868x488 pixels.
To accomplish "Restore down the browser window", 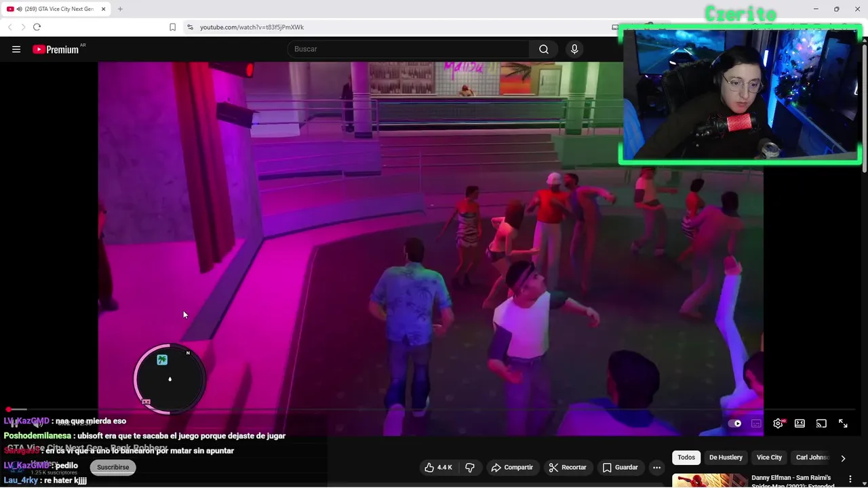I will tap(836, 9).
